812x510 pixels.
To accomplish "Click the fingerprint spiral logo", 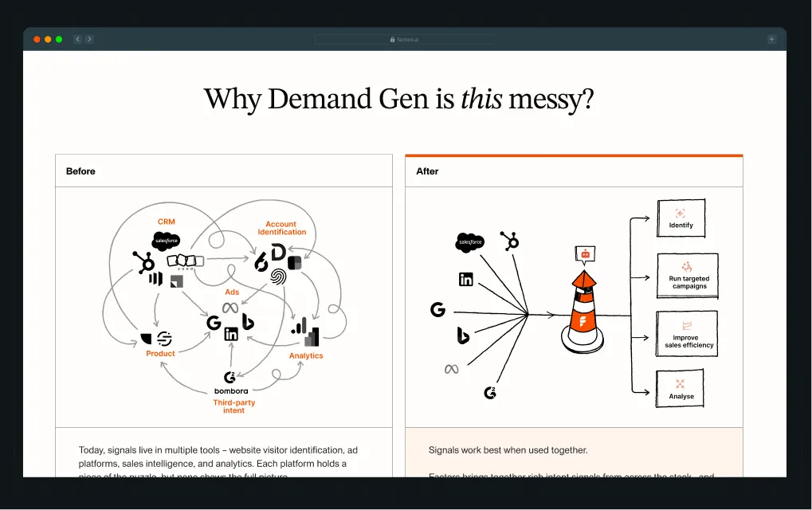I will pyautogui.click(x=279, y=277).
